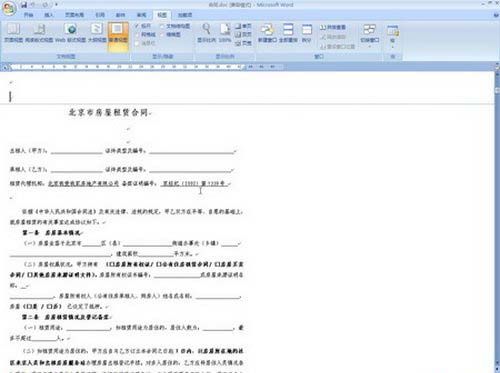Choose Two Pages (双页) zoom option

click(x=243, y=34)
